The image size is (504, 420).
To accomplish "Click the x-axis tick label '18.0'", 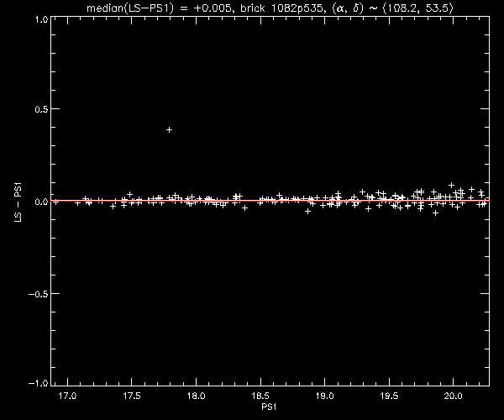I will click(196, 396).
